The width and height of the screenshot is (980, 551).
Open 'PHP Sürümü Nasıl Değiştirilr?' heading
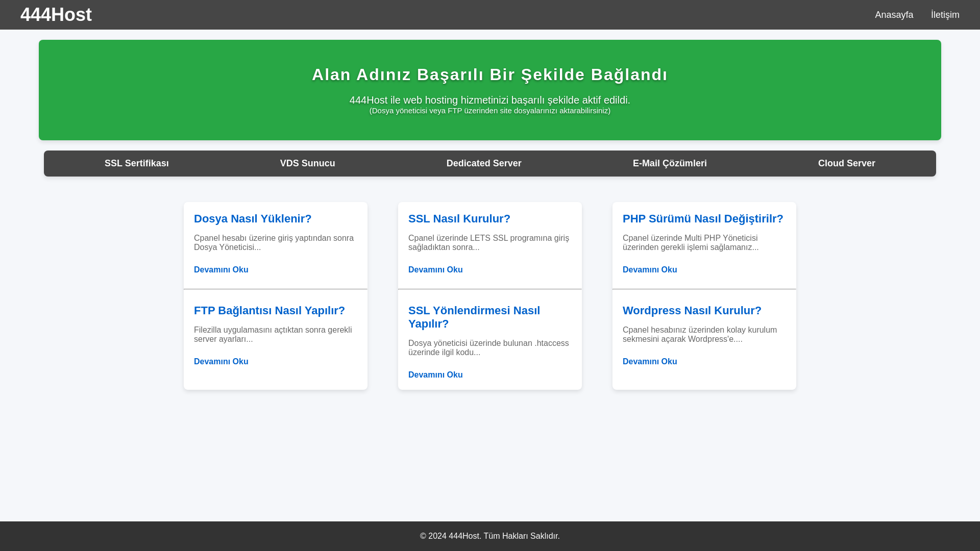click(703, 218)
